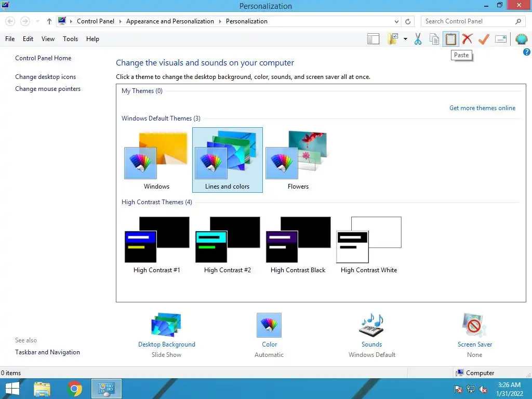Toggle the navigation pane toolbar icon
This screenshot has width=532, height=399.
(x=373, y=39)
